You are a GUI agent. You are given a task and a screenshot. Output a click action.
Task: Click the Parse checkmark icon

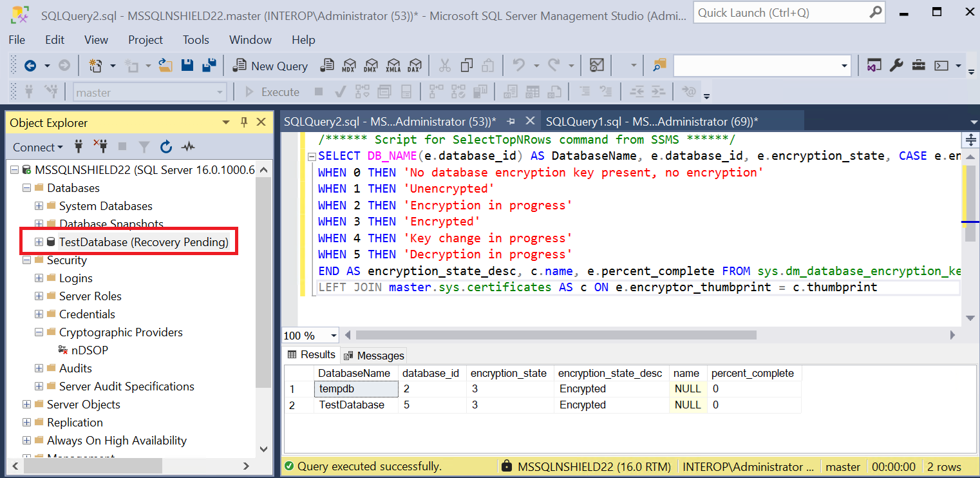click(341, 92)
